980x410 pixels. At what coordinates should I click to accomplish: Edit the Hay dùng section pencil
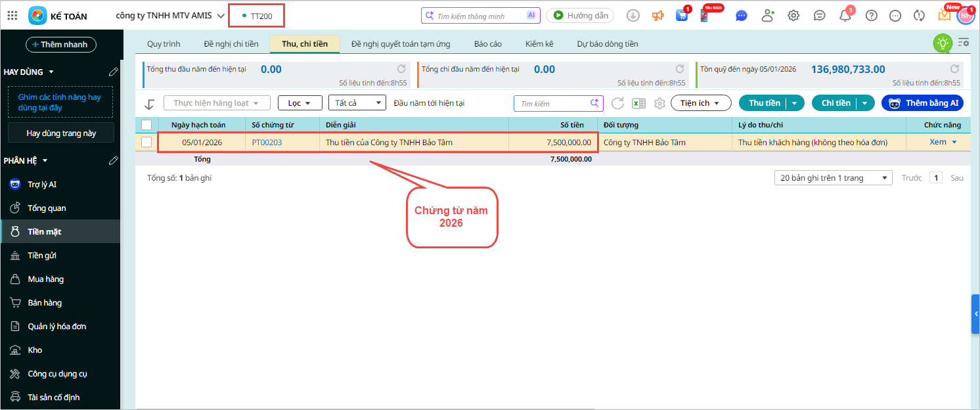pos(113,72)
